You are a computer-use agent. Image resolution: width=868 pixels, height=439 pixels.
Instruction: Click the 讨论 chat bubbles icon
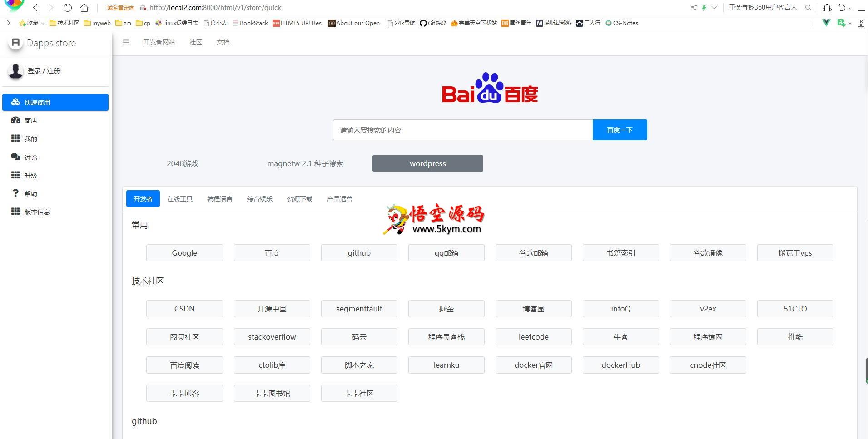(15, 157)
